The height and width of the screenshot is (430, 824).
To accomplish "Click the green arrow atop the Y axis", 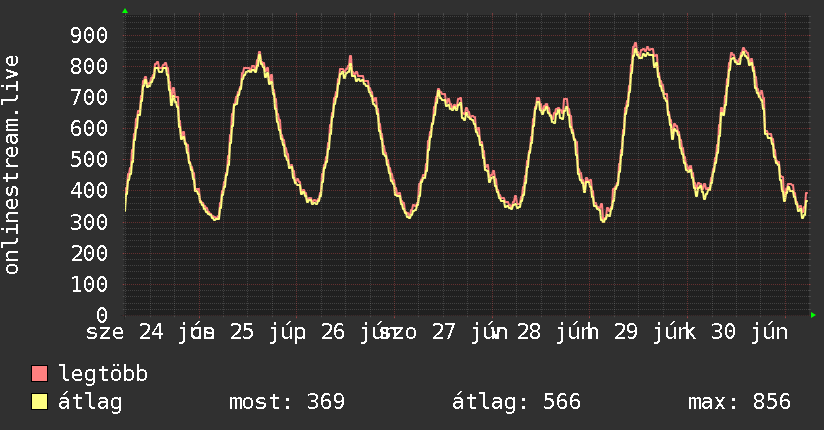I will (x=125, y=11).
